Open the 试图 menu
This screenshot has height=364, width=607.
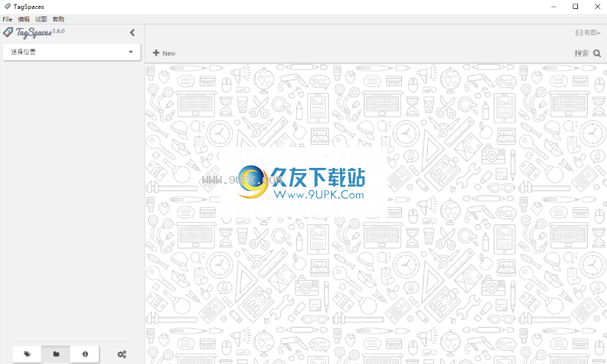tap(41, 19)
